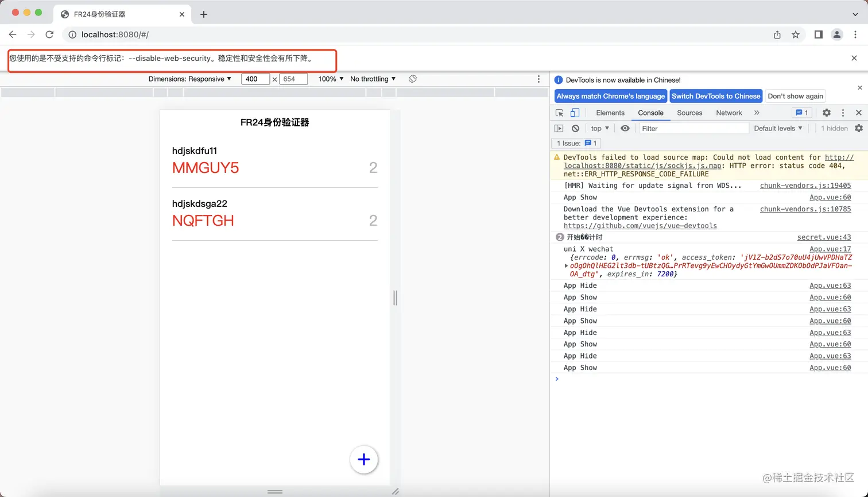Select the inspect element tool
The image size is (868, 497).
click(560, 113)
